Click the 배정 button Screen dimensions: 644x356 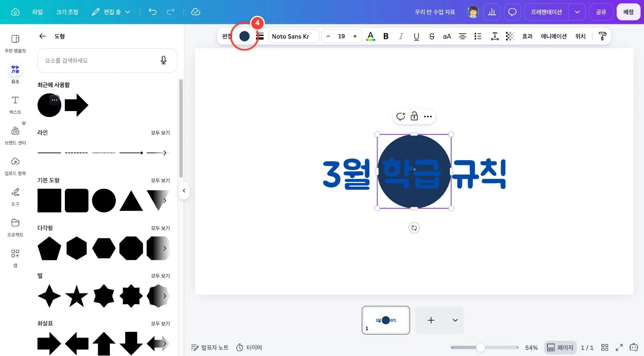pyautogui.click(x=628, y=12)
